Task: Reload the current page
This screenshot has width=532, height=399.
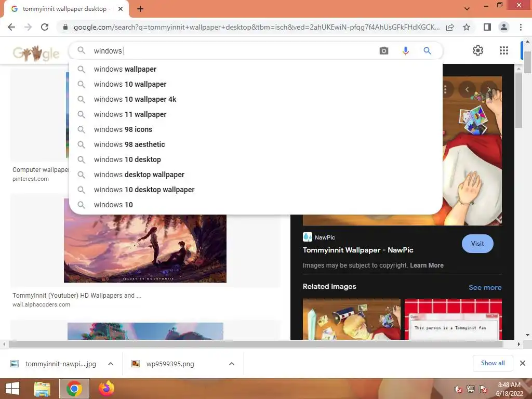Action: click(x=45, y=27)
